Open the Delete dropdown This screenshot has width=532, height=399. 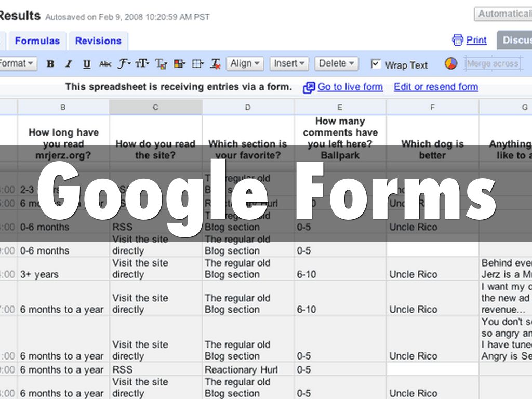tap(337, 63)
